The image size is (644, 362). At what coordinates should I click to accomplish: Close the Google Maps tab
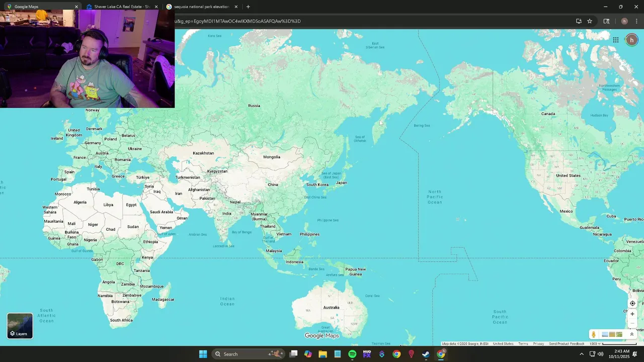pyautogui.click(x=76, y=7)
